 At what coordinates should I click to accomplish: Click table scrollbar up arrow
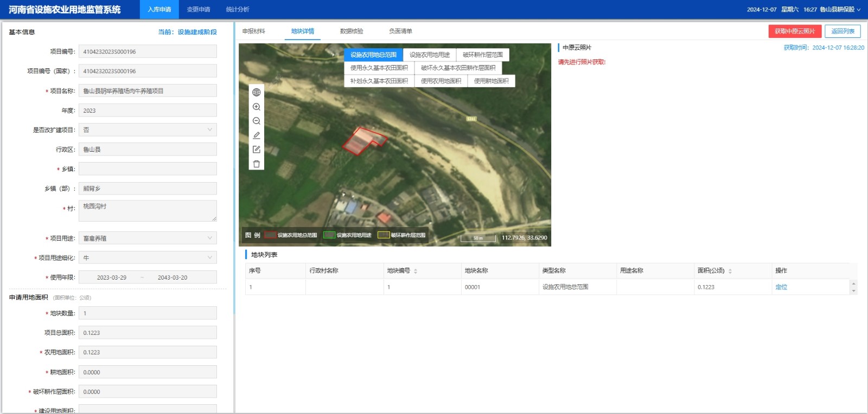click(x=854, y=283)
